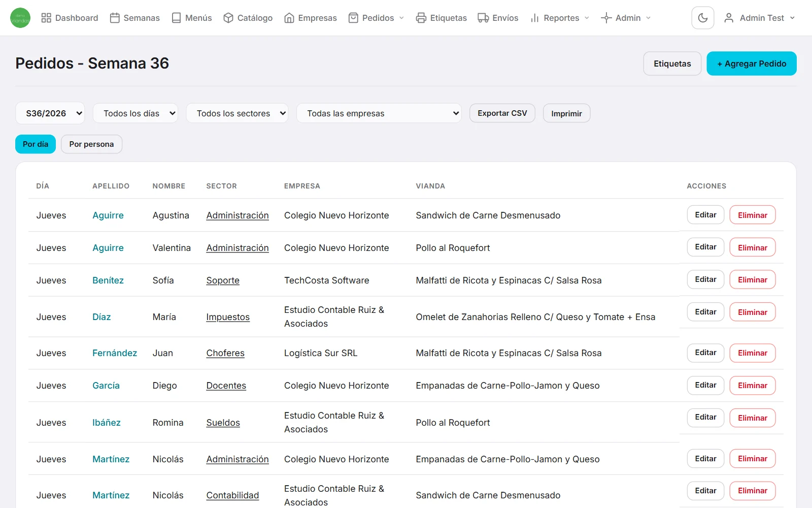Image resolution: width=812 pixels, height=508 pixels.
Task: Click the Envíos truck icon
Action: (x=483, y=18)
